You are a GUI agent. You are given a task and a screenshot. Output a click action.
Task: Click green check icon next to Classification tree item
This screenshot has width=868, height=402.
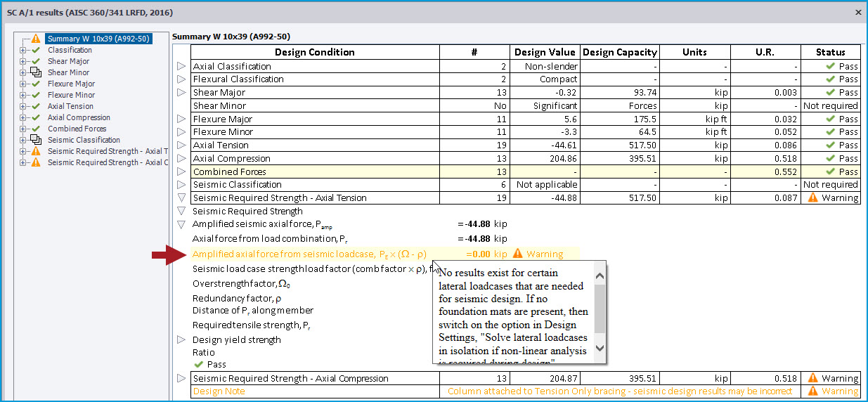[36, 50]
